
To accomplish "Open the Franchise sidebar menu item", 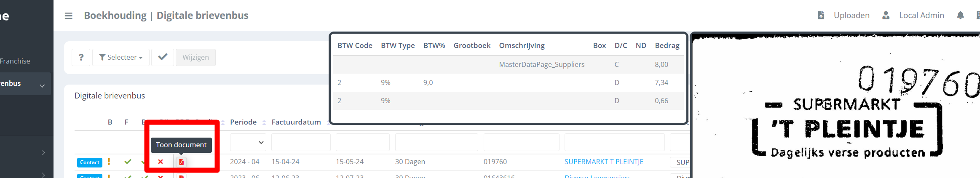I will (15, 61).
